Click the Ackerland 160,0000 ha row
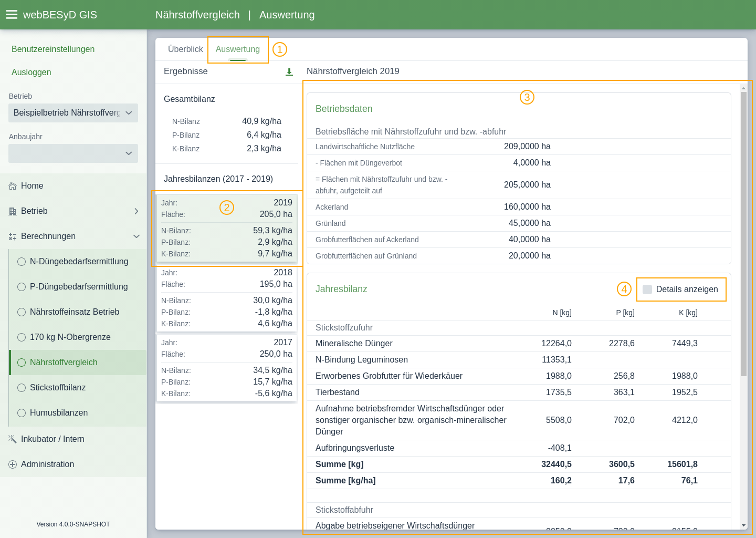Screen dimensions: 756x538 pyautogui.click(x=519, y=207)
